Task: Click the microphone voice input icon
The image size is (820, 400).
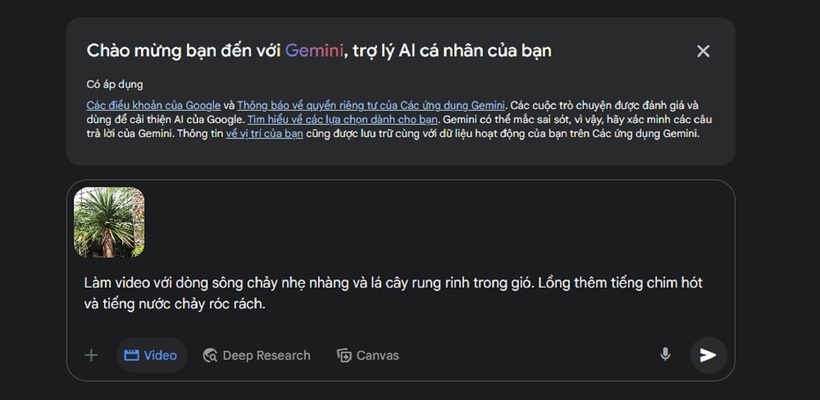Action: coord(665,355)
